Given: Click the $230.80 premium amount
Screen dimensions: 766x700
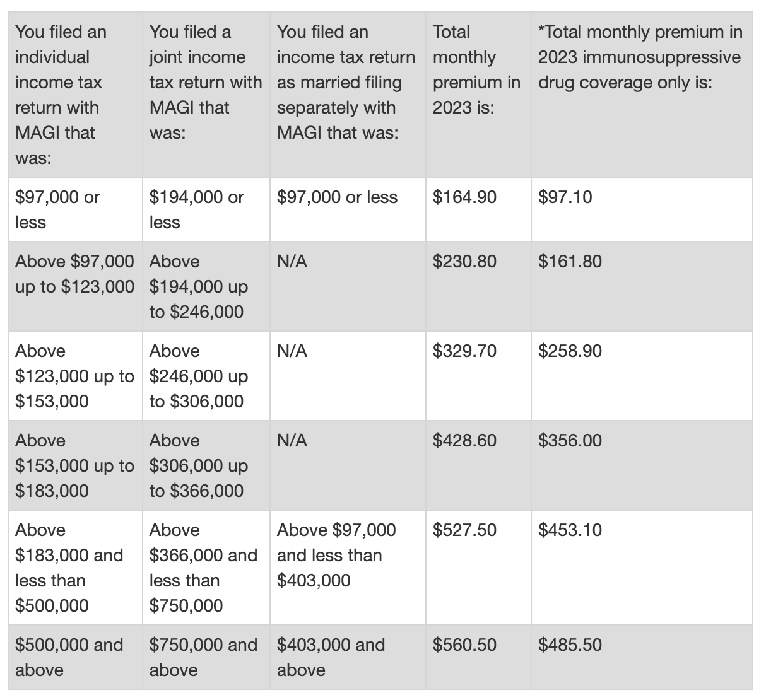Looking at the screenshot, I should point(464,262).
